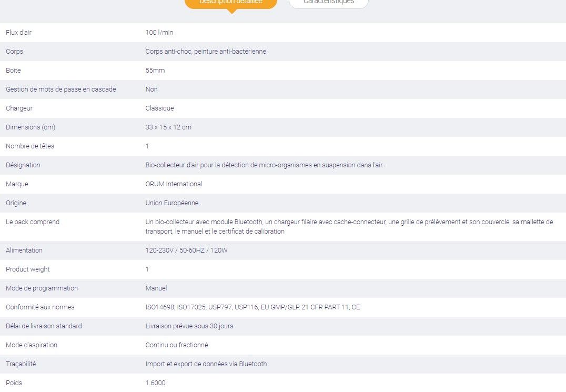The height and width of the screenshot is (392, 566).
Task: Click the Continu ou fractionné value
Action: tap(177, 345)
